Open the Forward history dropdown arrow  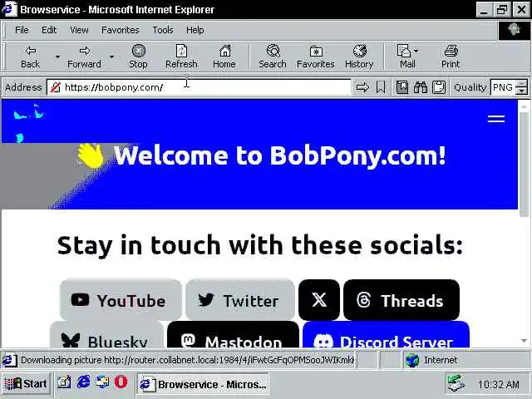tap(111, 57)
